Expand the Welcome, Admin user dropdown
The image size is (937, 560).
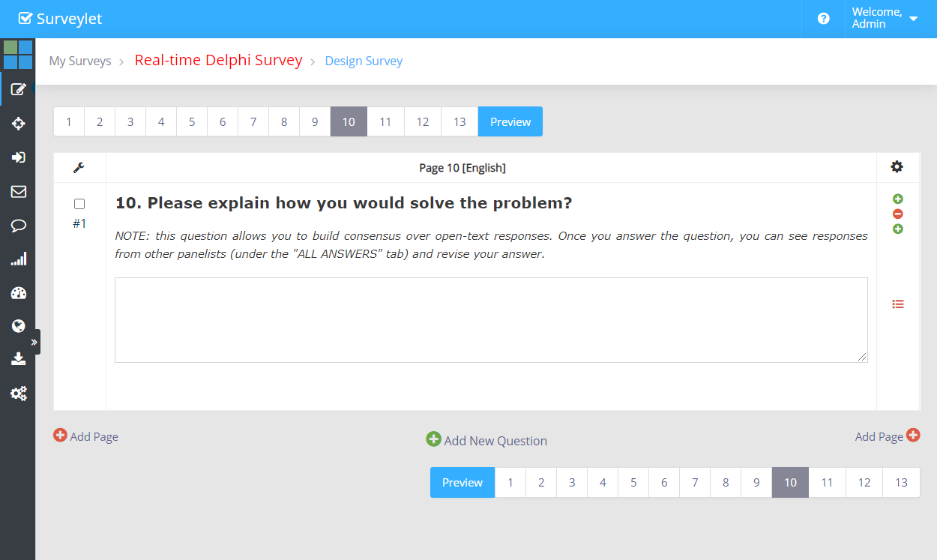point(885,19)
